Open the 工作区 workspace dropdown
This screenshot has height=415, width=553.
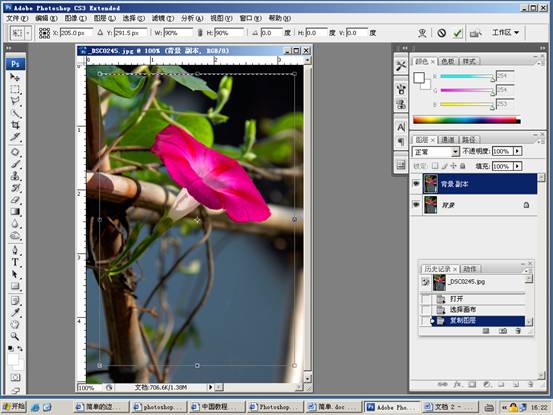[x=505, y=32]
